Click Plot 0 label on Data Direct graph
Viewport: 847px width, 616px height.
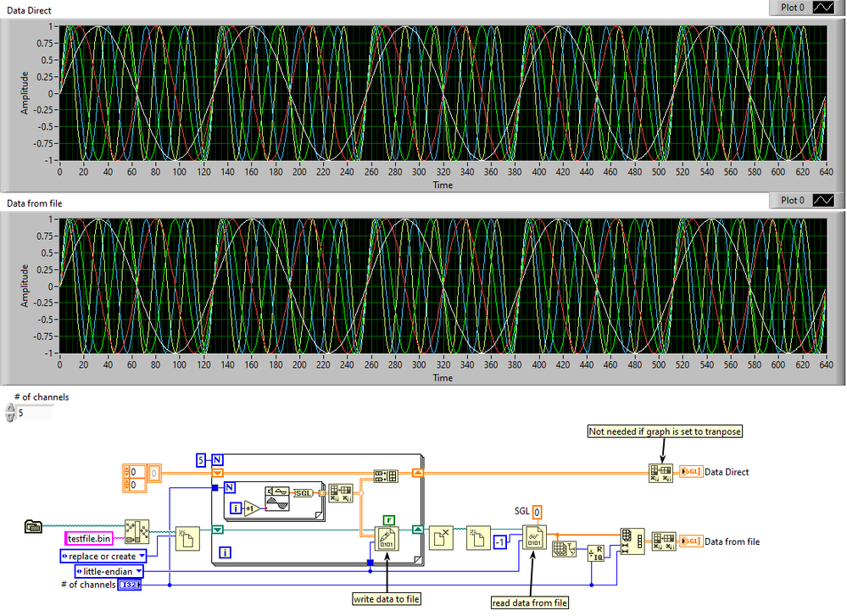[x=793, y=8]
